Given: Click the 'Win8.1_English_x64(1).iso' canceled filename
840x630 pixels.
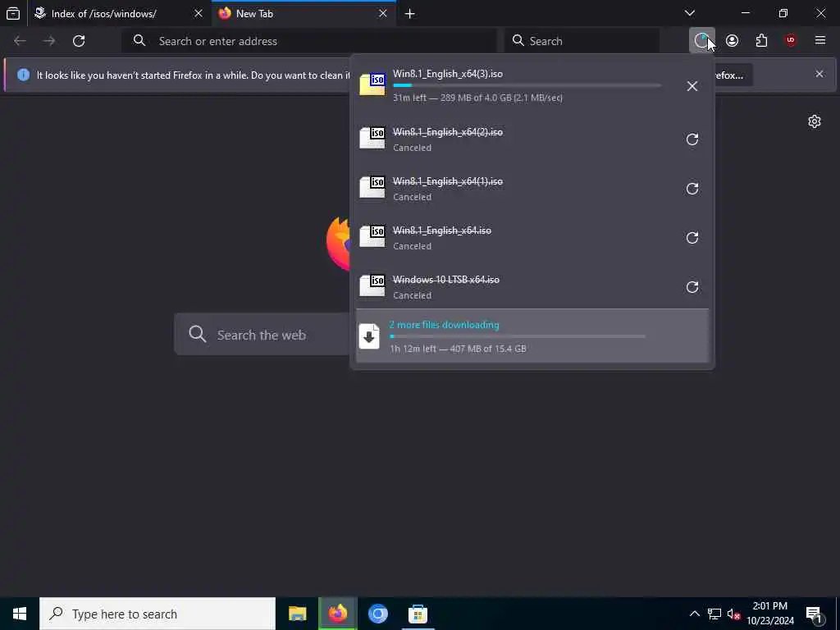Looking at the screenshot, I should point(448,181).
